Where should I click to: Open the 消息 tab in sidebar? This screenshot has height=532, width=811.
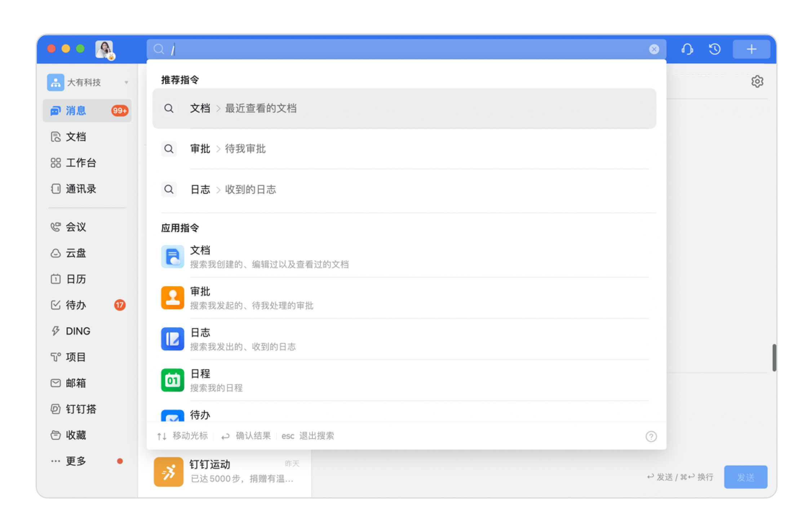tap(87, 111)
